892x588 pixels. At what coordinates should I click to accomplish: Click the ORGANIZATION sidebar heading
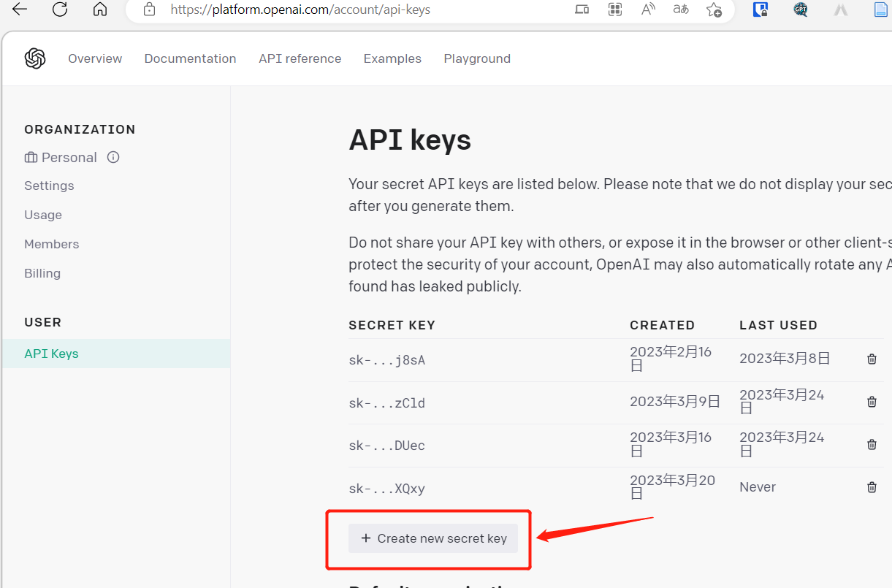click(80, 129)
